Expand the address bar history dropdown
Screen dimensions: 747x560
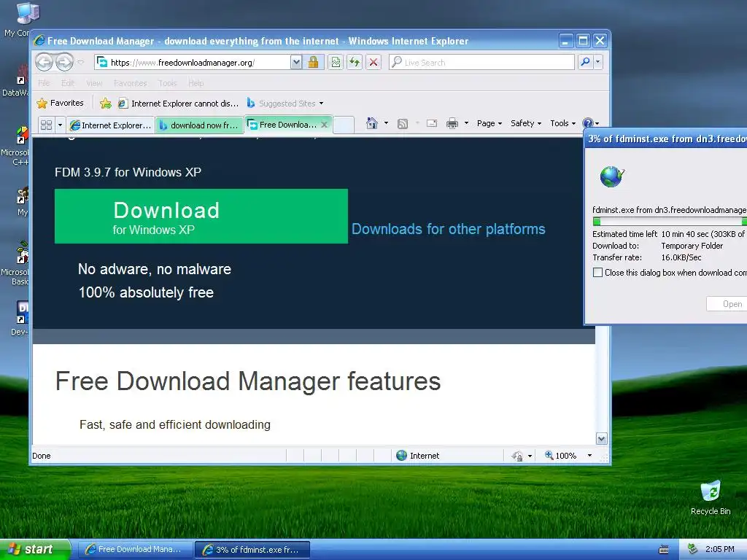296,63
